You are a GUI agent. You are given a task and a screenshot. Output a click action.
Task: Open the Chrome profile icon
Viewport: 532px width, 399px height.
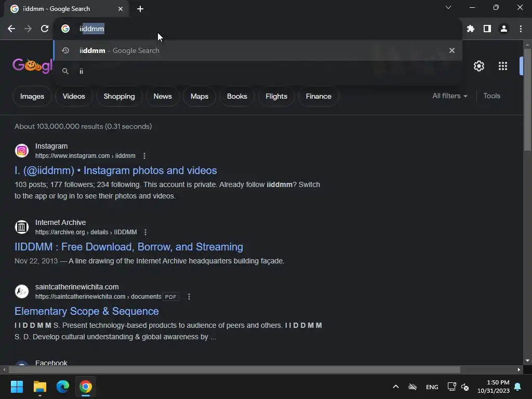click(504, 29)
